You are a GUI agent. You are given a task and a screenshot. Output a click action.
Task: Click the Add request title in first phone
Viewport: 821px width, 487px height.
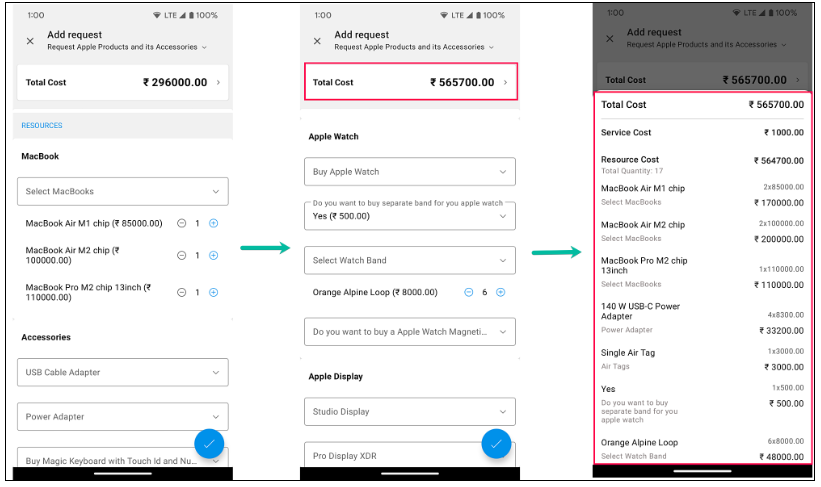tap(74, 35)
